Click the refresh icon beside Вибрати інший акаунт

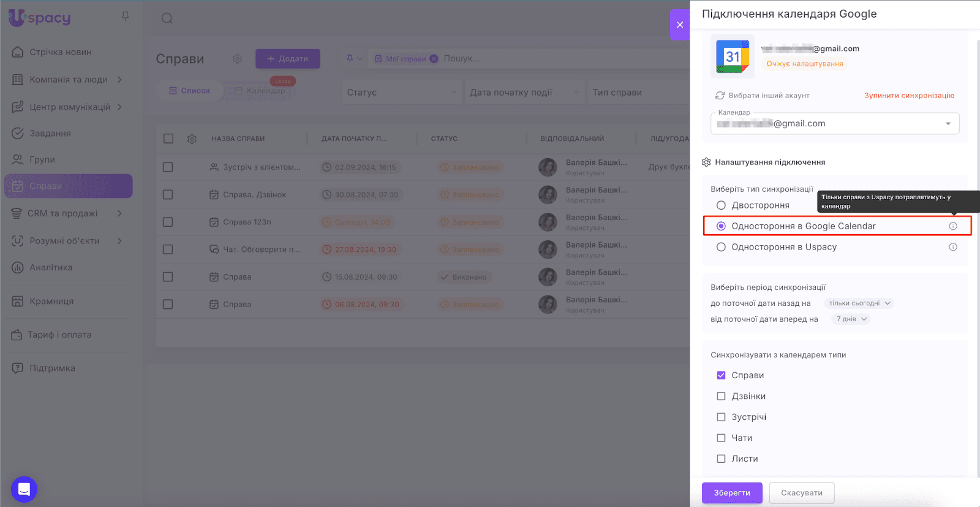coord(720,96)
